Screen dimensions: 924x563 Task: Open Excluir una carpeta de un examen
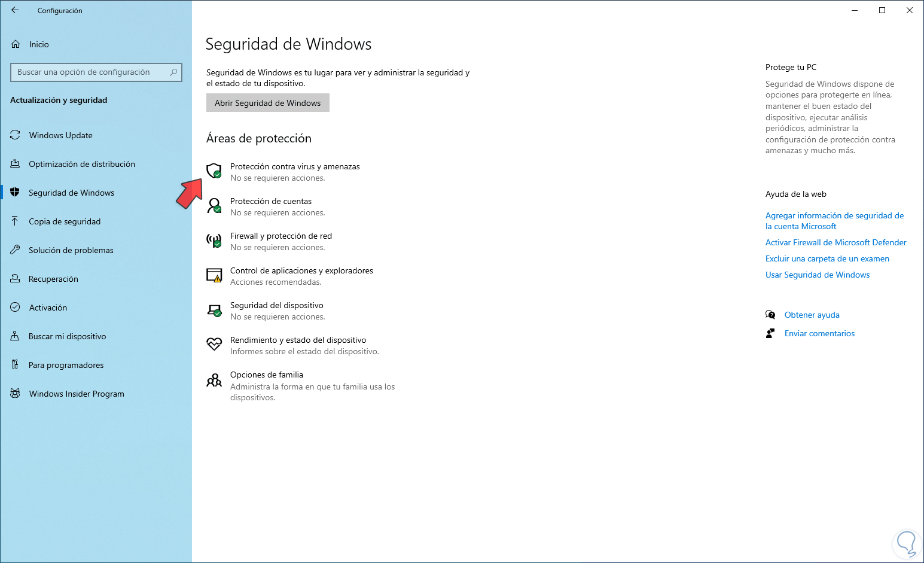827,258
